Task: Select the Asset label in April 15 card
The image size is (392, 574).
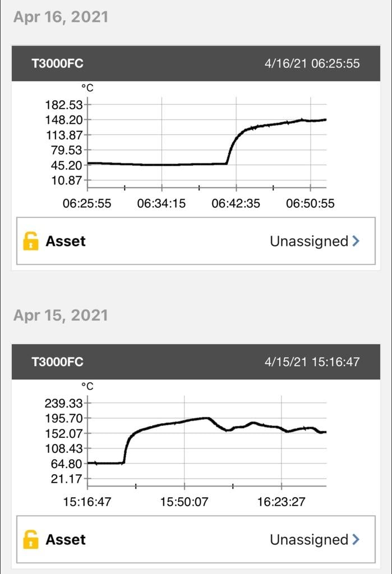Action: [x=66, y=540]
